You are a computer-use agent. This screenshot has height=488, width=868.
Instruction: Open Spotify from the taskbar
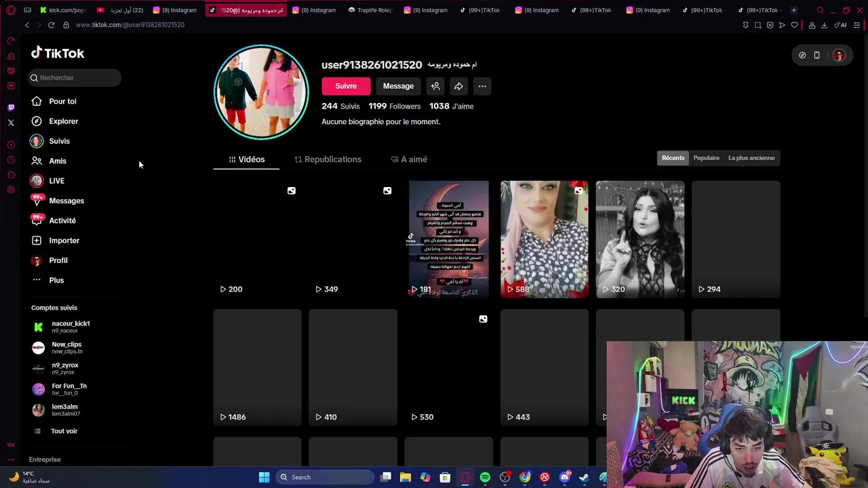click(485, 477)
